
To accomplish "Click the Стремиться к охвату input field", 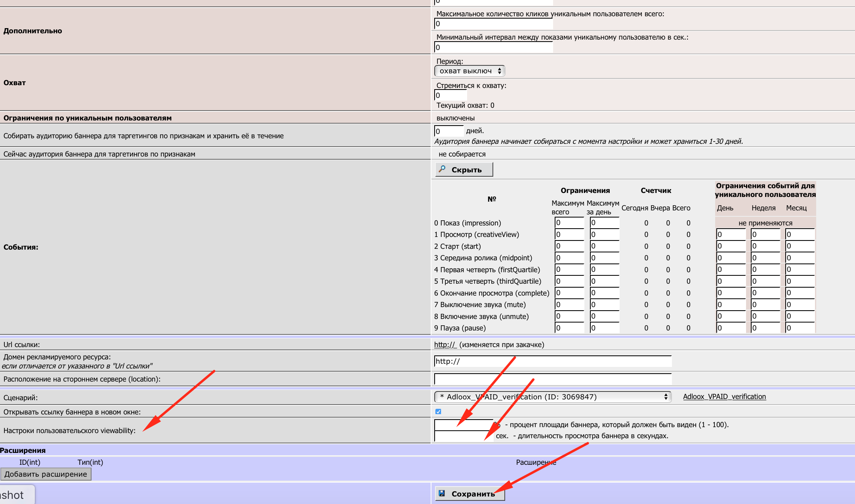I will click(451, 95).
